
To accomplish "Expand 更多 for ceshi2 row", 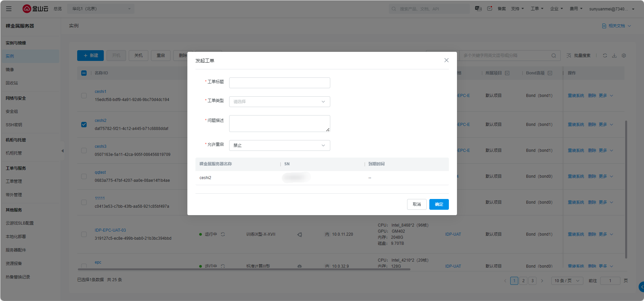I will (x=606, y=125).
